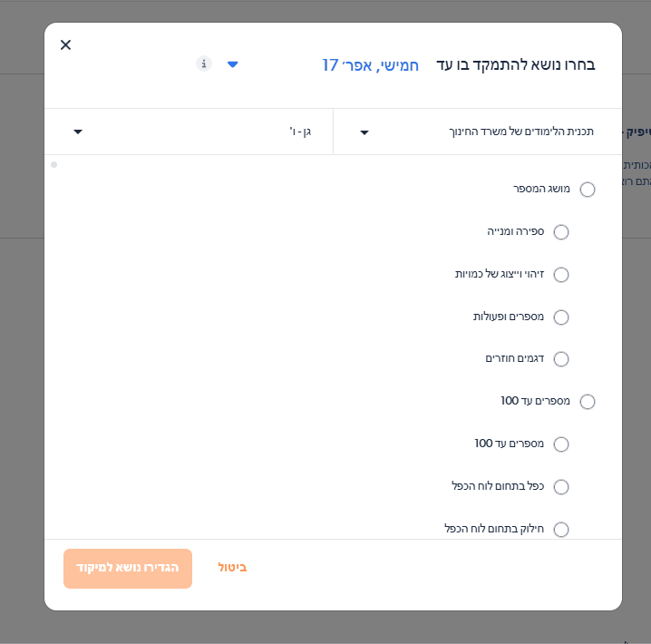Click the 'הגדירו נושא למיקוד' button
The image size is (651, 644).
pos(128,569)
